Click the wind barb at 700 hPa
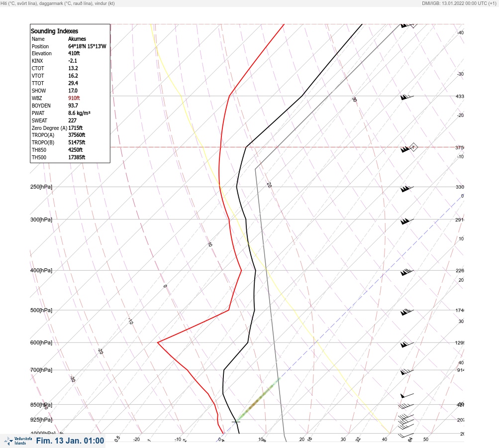 click(x=407, y=371)
